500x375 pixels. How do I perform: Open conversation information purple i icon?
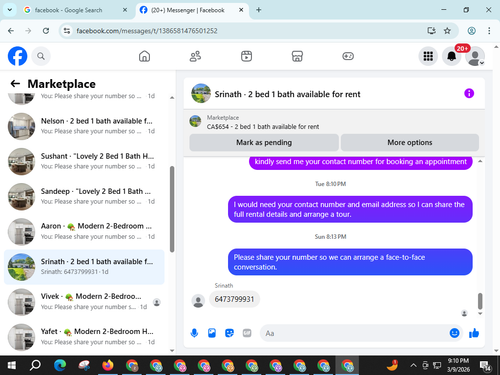pos(469,93)
